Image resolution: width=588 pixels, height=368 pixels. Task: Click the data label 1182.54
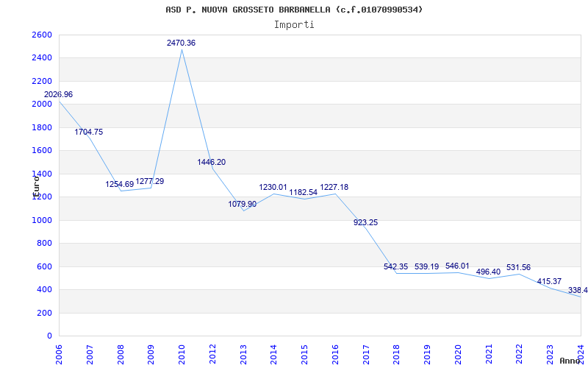click(x=304, y=192)
